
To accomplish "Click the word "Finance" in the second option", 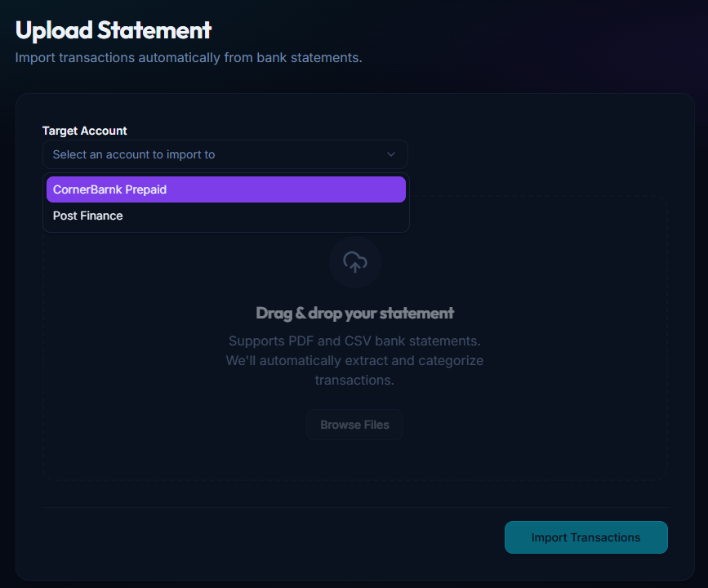I will click(x=102, y=216).
